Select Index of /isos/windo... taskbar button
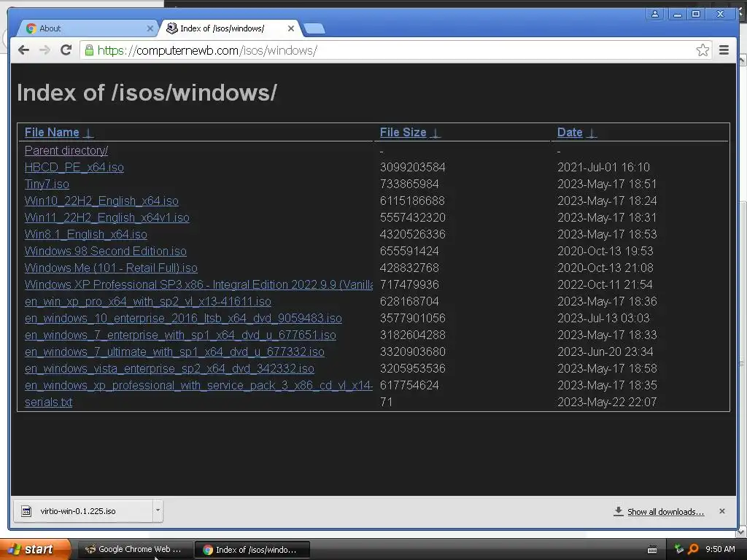Viewport: 747px width, 560px height. coord(252,550)
